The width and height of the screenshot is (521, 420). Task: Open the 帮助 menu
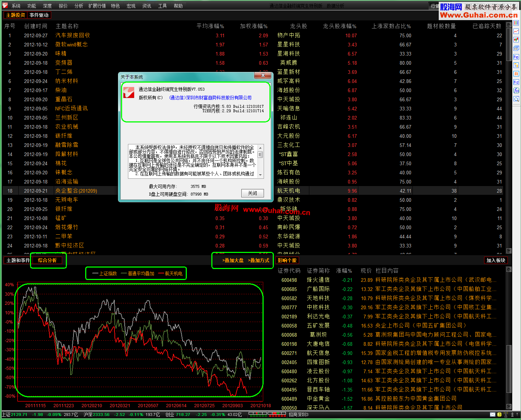(178, 6)
